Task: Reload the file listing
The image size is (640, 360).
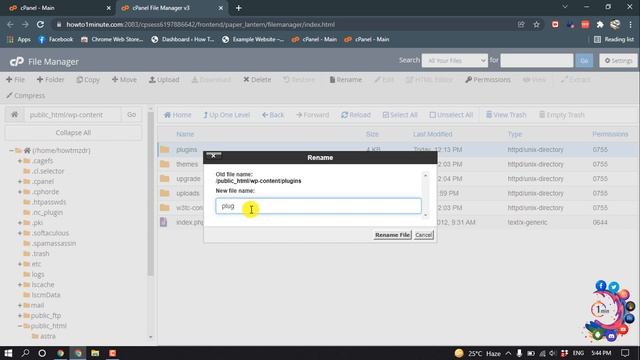Action: 356,115
